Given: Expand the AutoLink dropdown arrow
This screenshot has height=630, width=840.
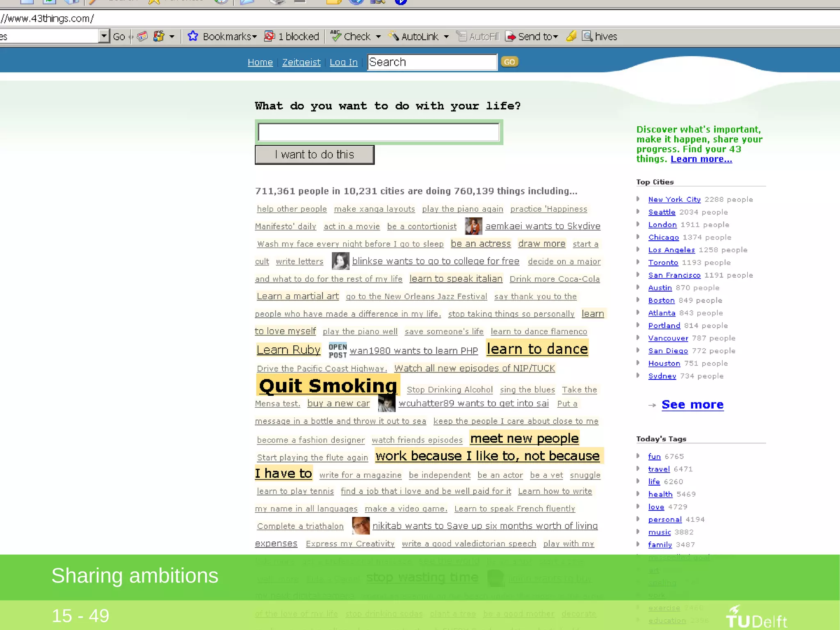Looking at the screenshot, I should pyautogui.click(x=446, y=37).
